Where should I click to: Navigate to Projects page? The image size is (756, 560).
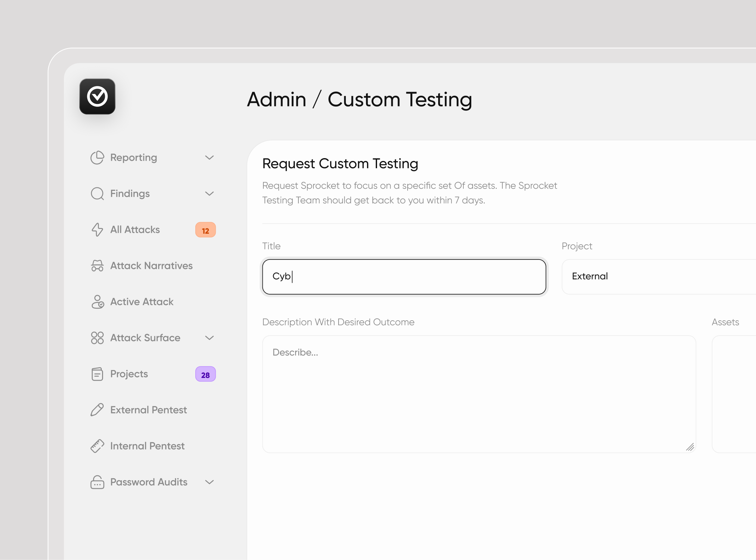pos(129,374)
